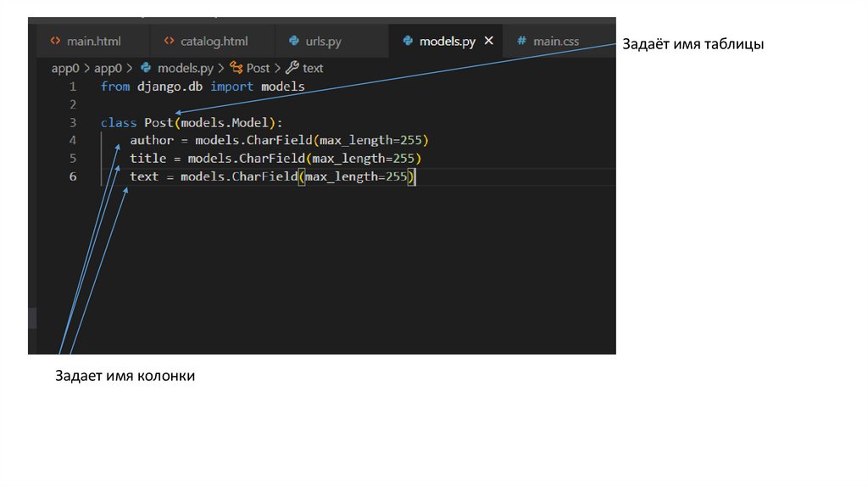Screen dimensions: 868x487
Task: Click the Python icon in the breadcrumb
Action: click(146, 68)
